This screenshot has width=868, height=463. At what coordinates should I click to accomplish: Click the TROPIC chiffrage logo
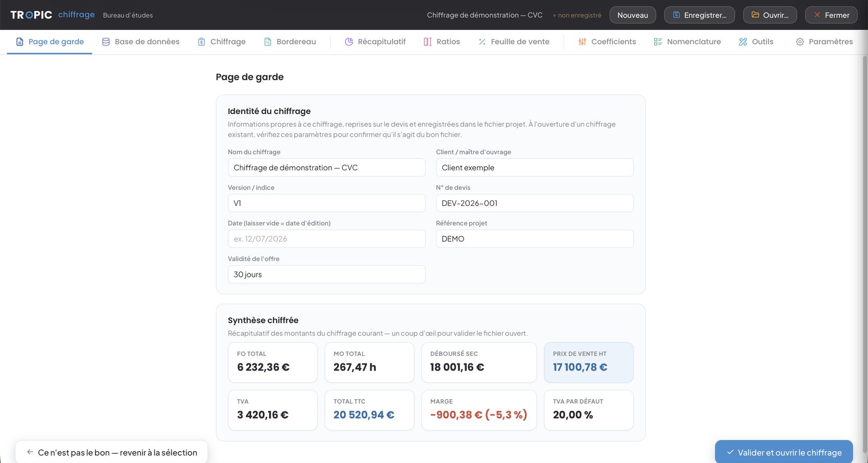coord(53,15)
